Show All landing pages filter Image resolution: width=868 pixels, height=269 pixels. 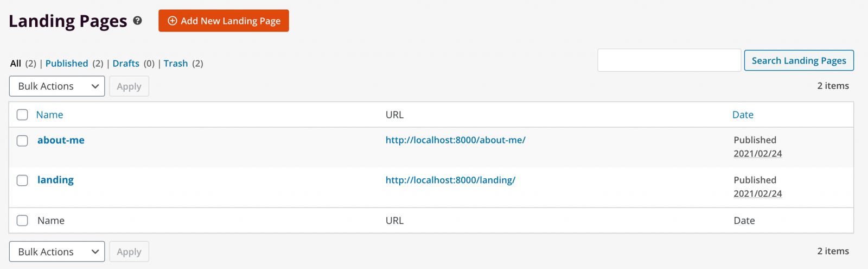tap(16, 64)
